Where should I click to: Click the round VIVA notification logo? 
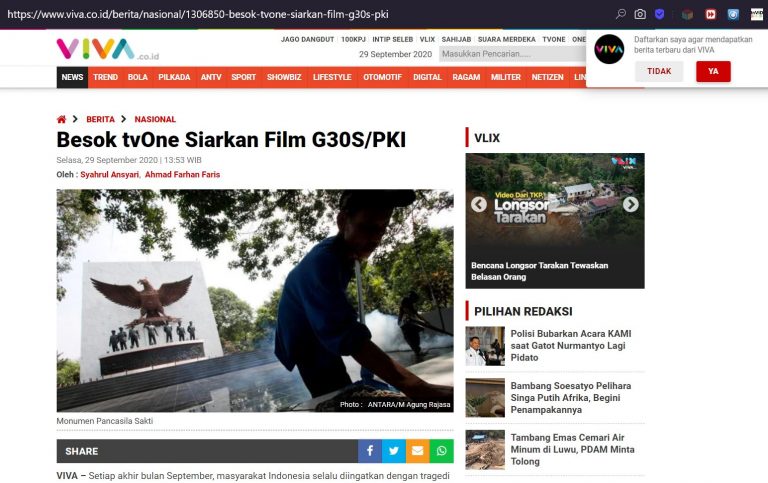pyautogui.click(x=609, y=49)
